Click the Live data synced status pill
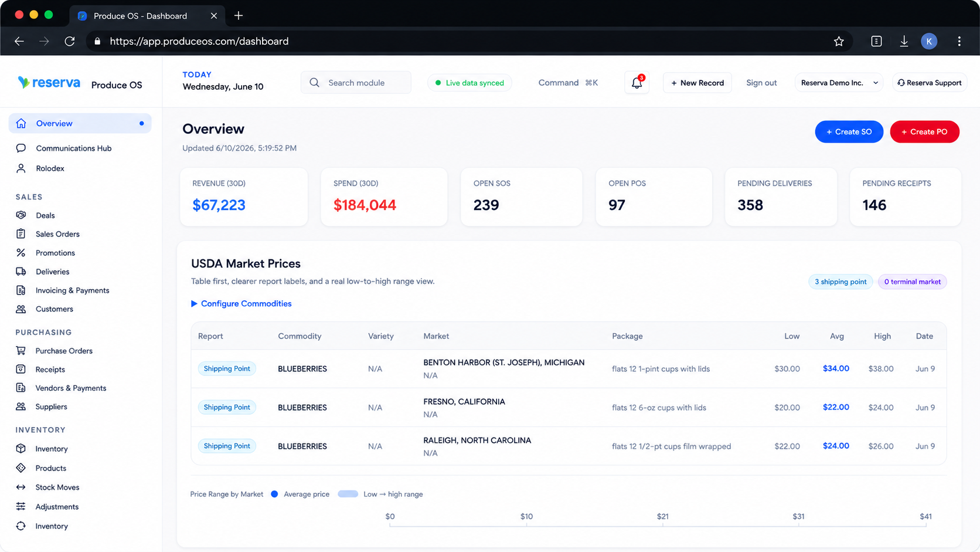This screenshot has height=552, width=980. click(469, 83)
